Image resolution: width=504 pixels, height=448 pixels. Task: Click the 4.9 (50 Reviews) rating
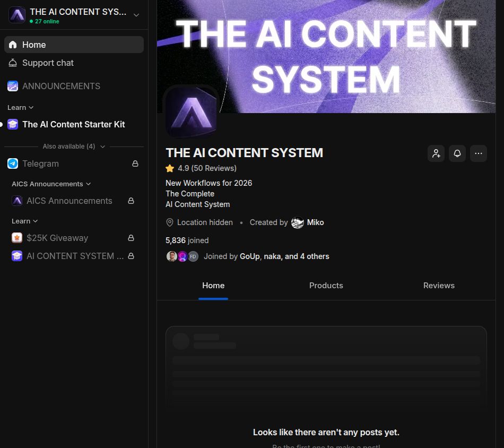(x=207, y=168)
